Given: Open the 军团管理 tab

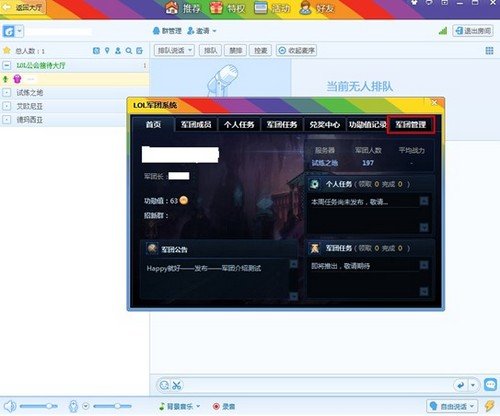Looking at the screenshot, I should [x=411, y=125].
